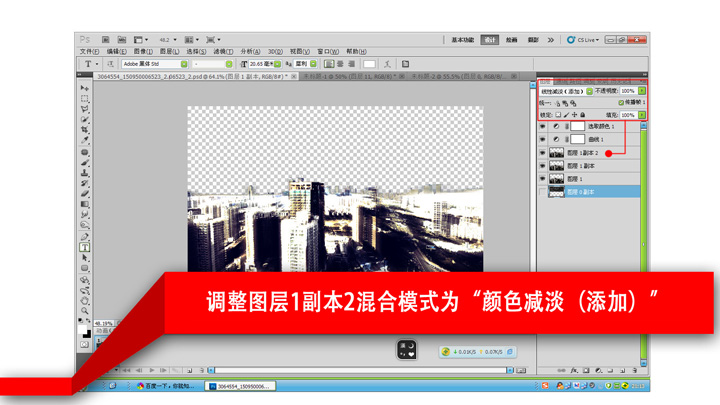Image resolution: width=720 pixels, height=405 pixels.
Task: Hide the 曲线 1 curves layer
Action: click(x=542, y=139)
